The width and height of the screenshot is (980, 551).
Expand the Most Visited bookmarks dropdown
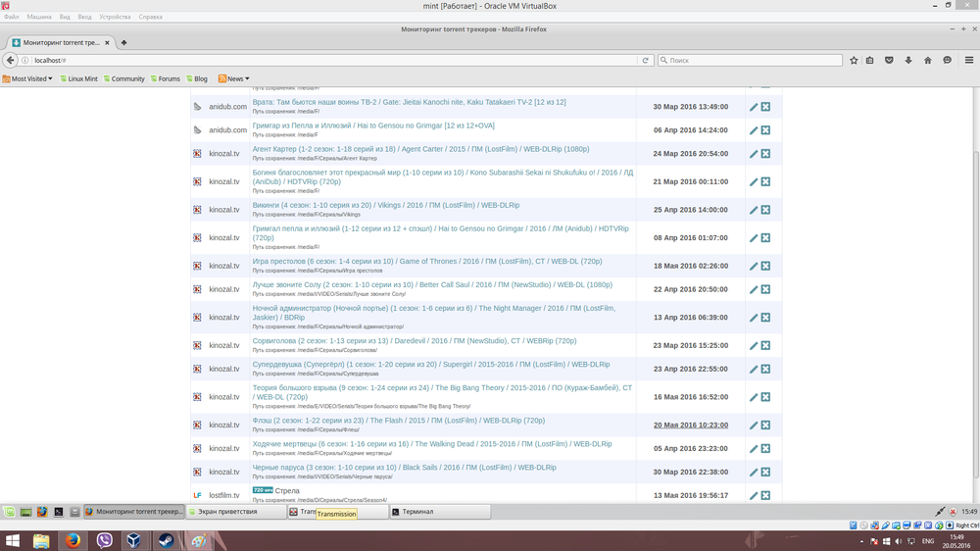tap(28, 78)
